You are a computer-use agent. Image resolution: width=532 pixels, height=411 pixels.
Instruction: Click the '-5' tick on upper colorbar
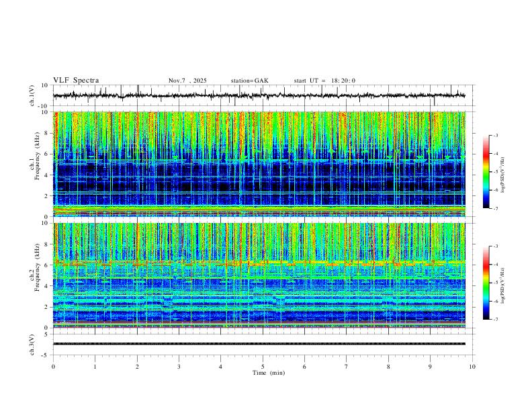click(495, 172)
